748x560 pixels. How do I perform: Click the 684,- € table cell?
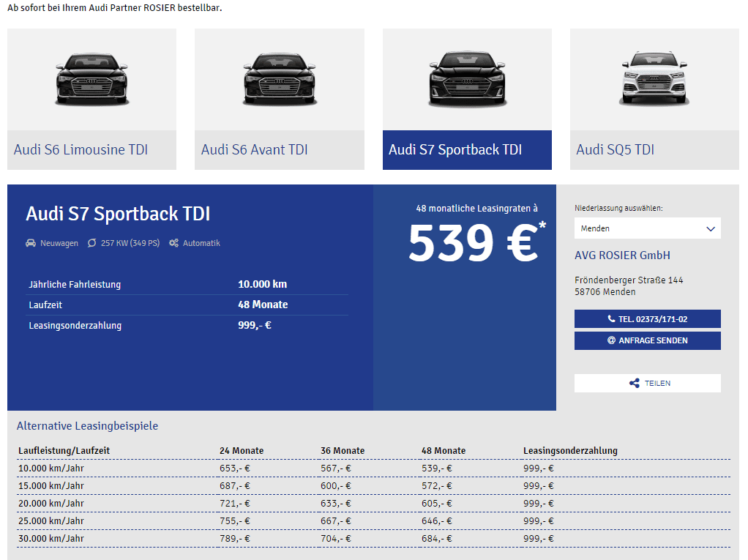[437, 539]
